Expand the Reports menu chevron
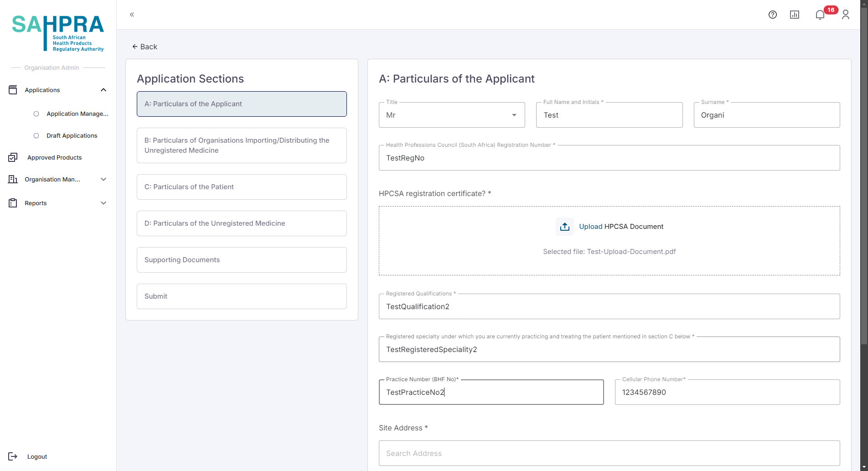The width and height of the screenshot is (868, 471). 103,203
